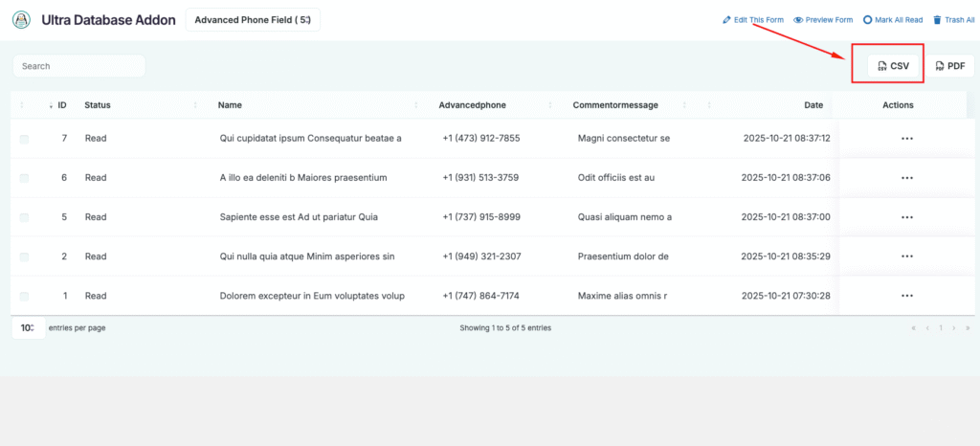The image size is (980, 446).
Task: Click the last page double-arrow in pagination
Action: click(x=967, y=328)
